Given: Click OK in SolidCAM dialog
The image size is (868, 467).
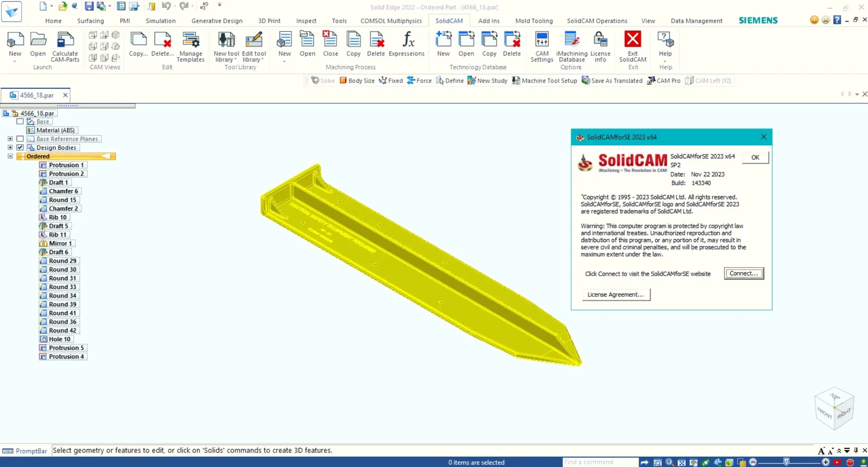Looking at the screenshot, I should [x=755, y=157].
